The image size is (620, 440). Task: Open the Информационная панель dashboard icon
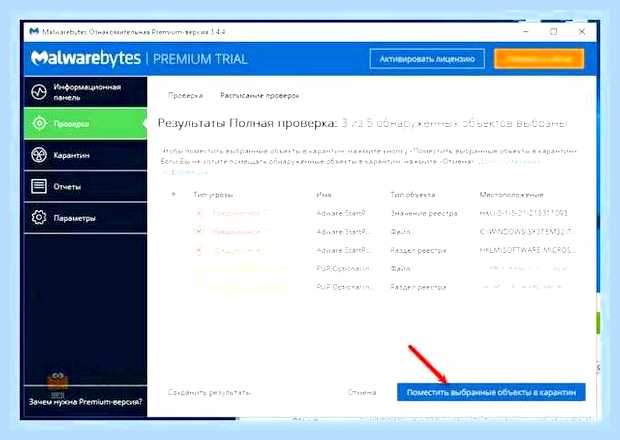[39, 92]
